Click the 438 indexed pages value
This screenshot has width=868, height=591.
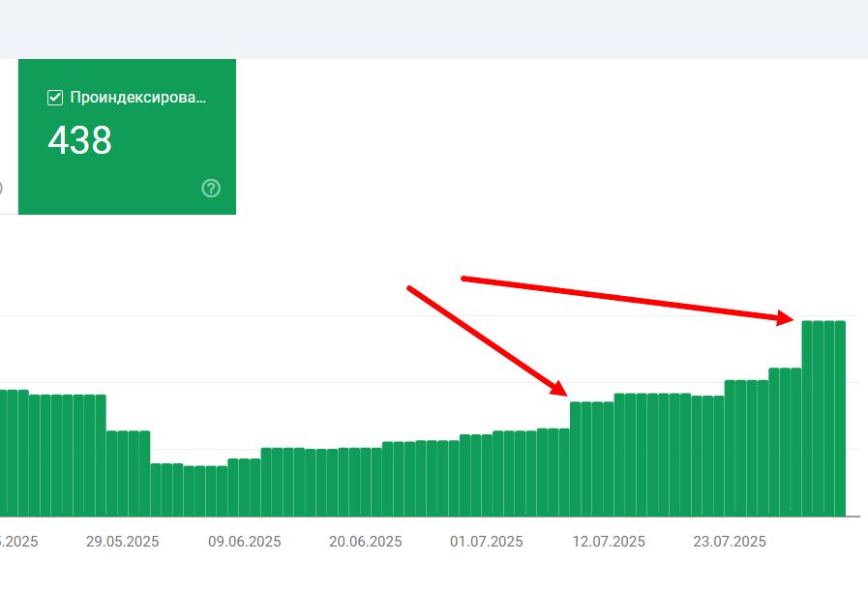(x=80, y=141)
